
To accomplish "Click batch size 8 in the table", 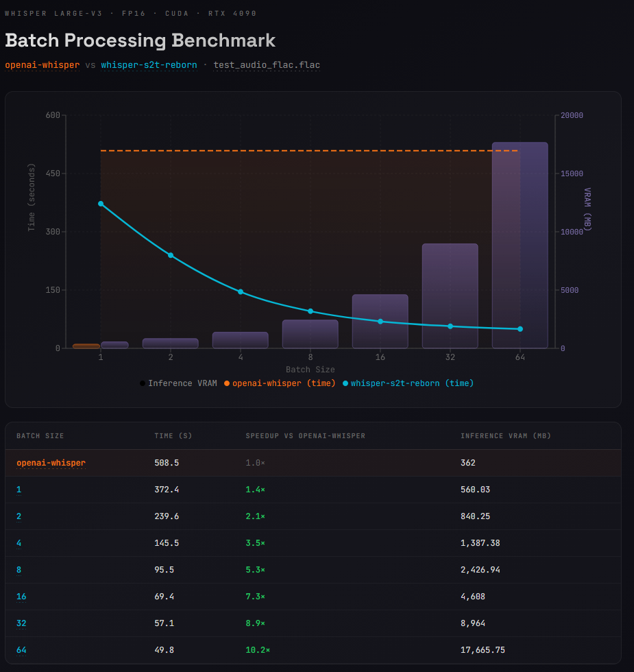I will click(19, 570).
